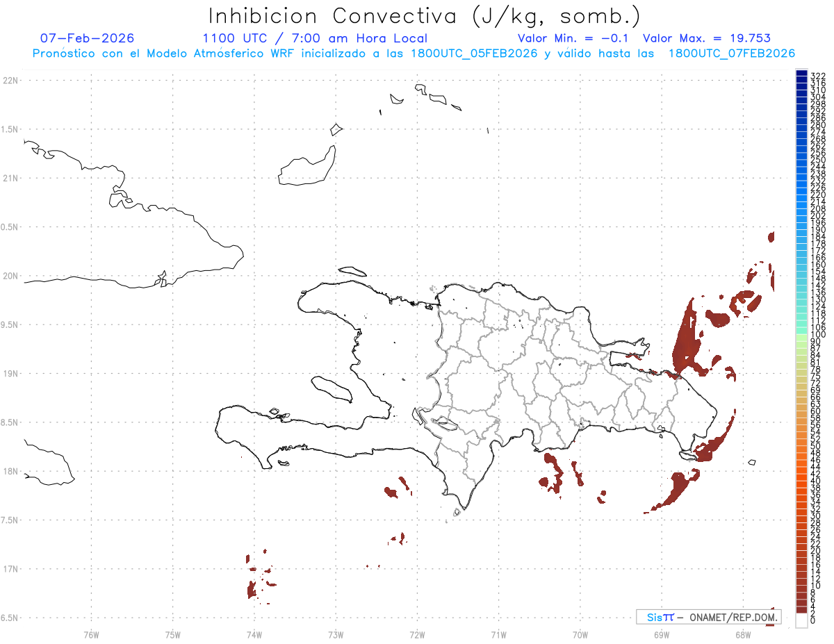Click "1100 UTC / 7:00 am Hora Local"
The height and width of the screenshot is (644, 834).
click(315, 38)
